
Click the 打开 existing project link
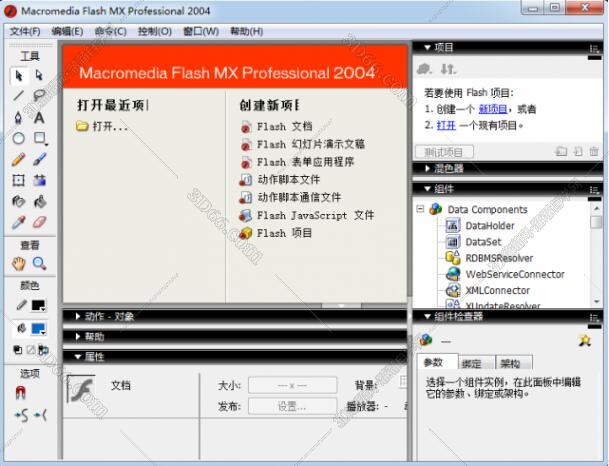446,125
